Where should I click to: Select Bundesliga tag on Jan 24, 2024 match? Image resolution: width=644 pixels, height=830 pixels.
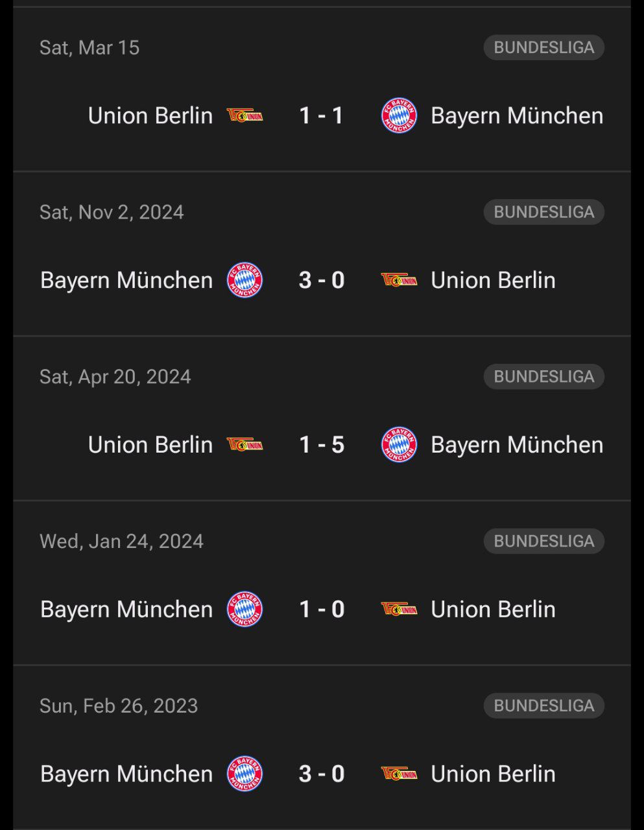[544, 541]
